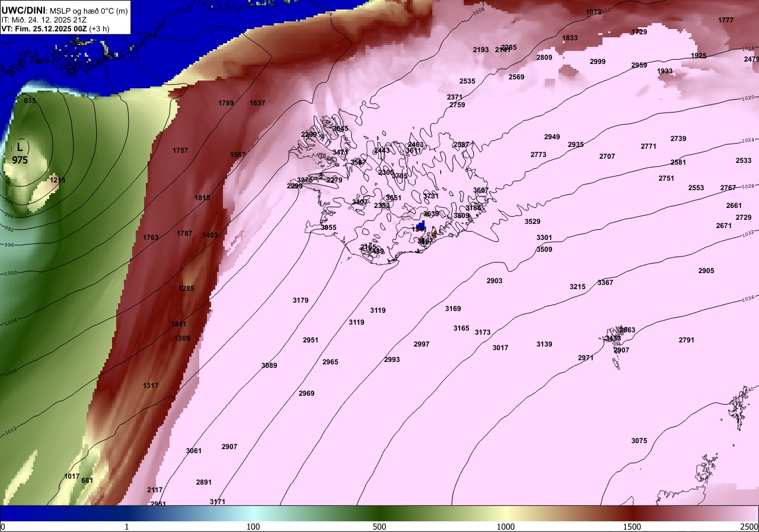Click the map value 3017
This screenshot has width=759, height=532.
pos(500,348)
